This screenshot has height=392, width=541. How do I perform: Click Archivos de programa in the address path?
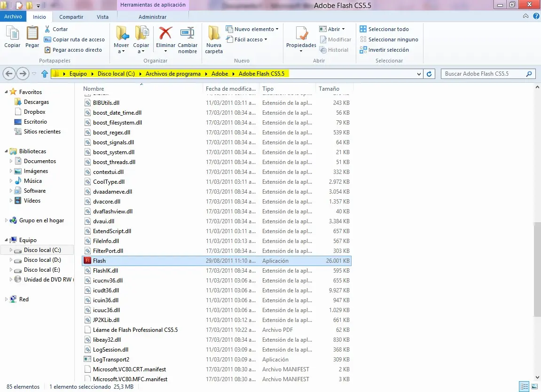click(x=173, y=74)
